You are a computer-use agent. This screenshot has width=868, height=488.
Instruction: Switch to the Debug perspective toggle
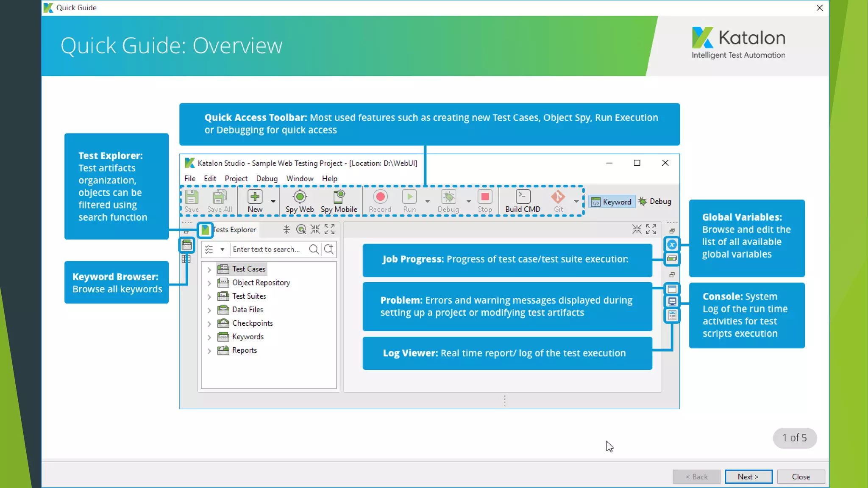coord(655,202)
